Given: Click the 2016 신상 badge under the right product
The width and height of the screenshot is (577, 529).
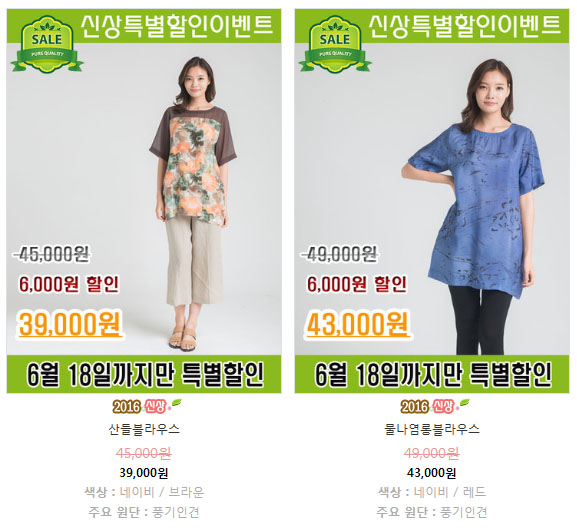Looking at the screenshot, I should [x=435, y=406].
